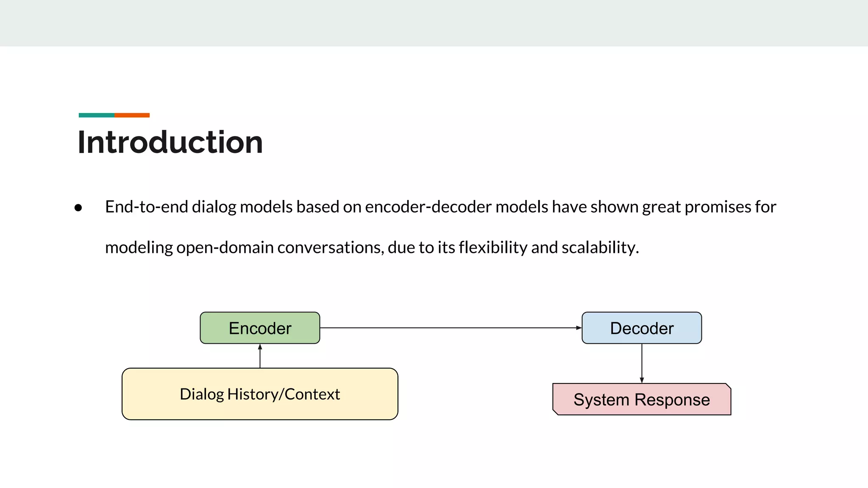Select the teal accent bar above title

(96, 115)
